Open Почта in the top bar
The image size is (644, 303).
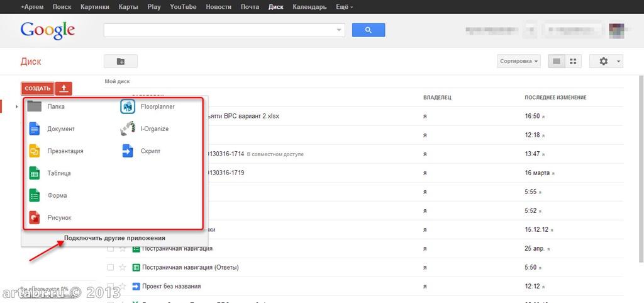tap(250, 7)
